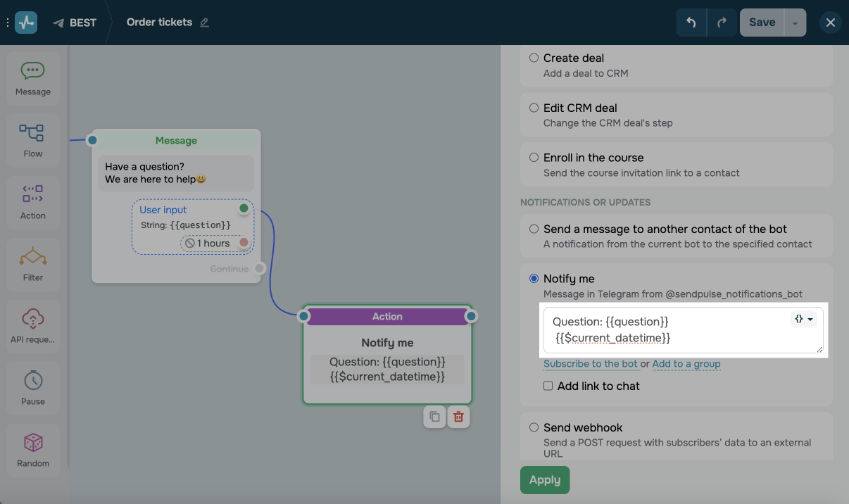Select the Message block header

click(176, 140)
